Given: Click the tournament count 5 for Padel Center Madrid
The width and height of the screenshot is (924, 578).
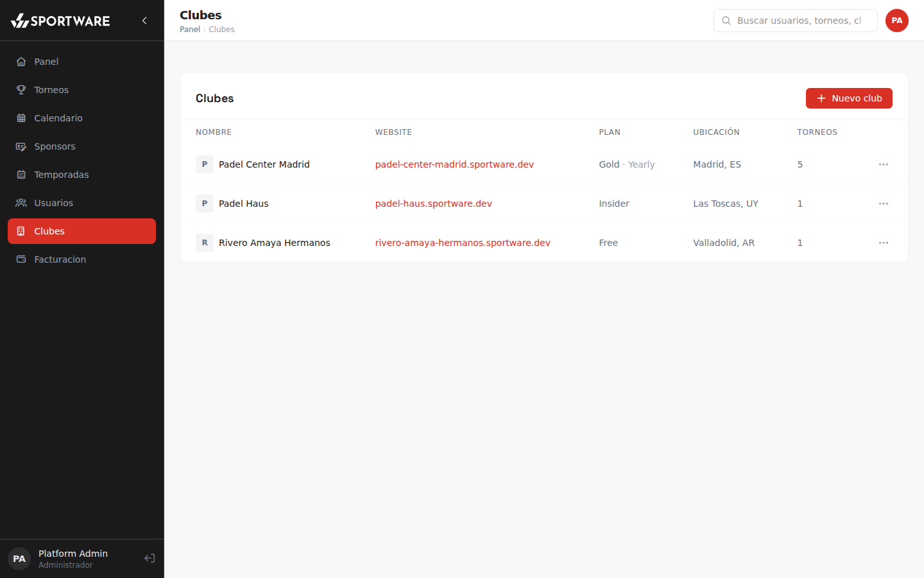Looking at the screenshot, I should [x=800, y=164].
